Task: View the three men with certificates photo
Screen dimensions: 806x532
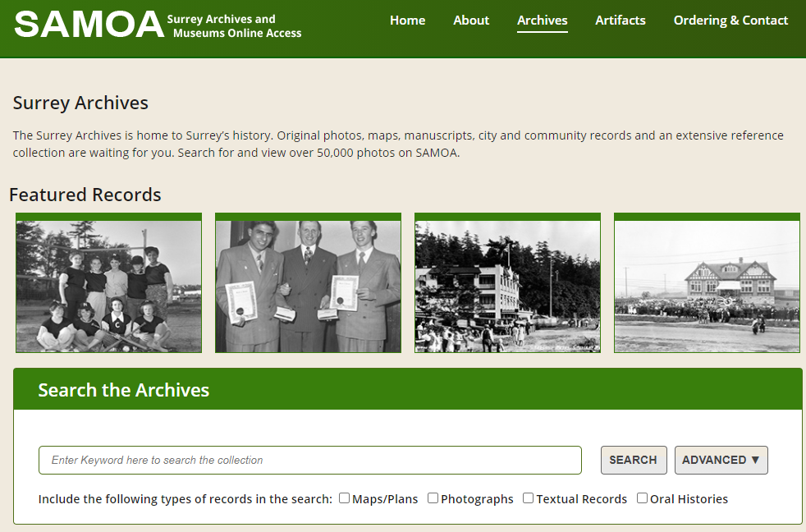Action: 308,285
